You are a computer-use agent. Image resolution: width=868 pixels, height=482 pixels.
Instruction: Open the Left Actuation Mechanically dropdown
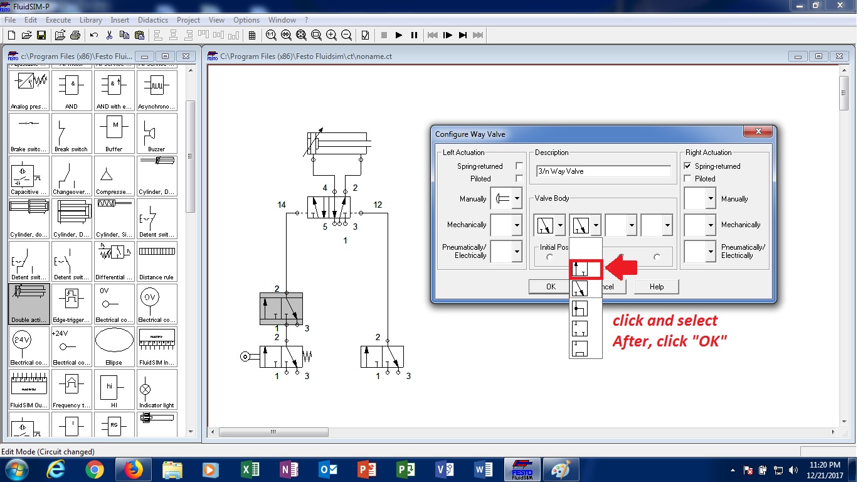[517, 225]
